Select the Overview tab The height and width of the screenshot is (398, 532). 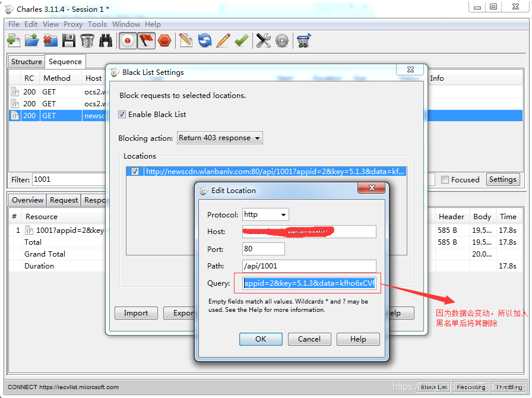27,200
